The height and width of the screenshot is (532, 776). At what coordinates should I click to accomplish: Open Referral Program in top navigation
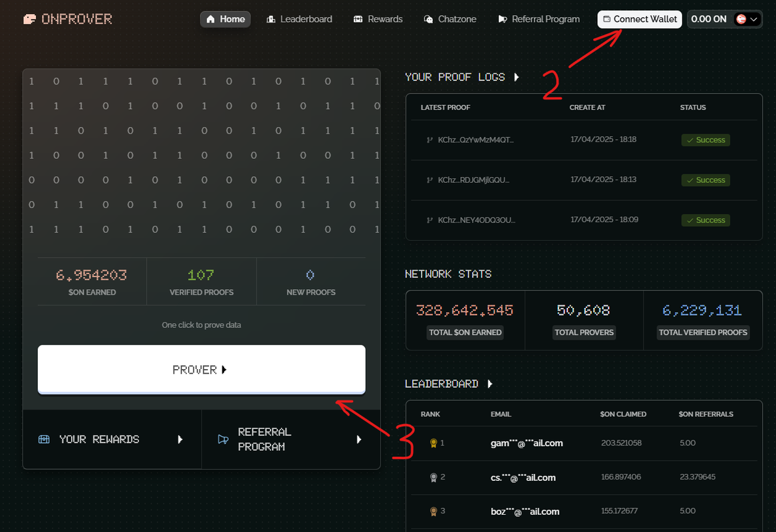[539, 19]
